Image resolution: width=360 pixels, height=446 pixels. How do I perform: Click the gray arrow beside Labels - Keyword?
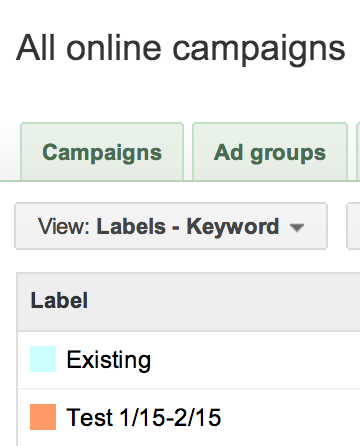[296, 228]
